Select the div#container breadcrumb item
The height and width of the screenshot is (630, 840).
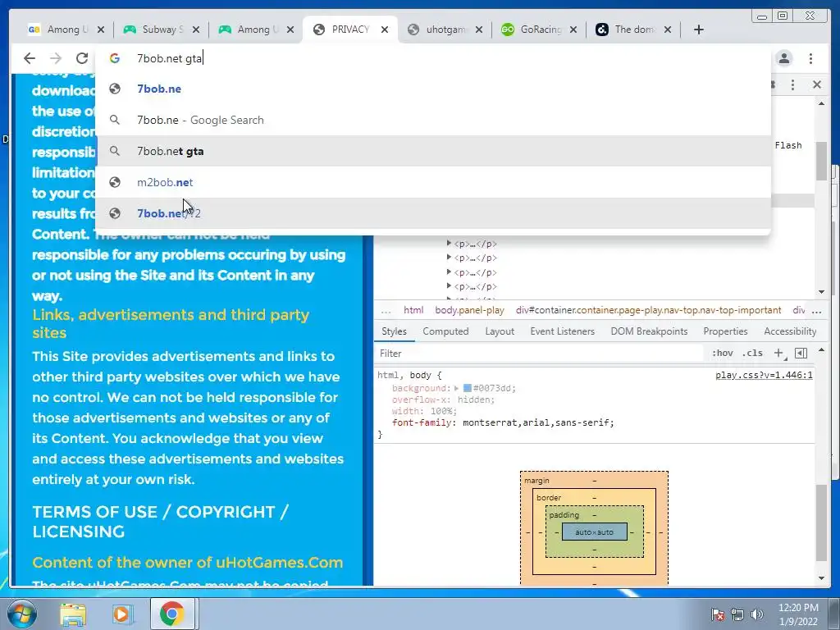tap(649, 310)
